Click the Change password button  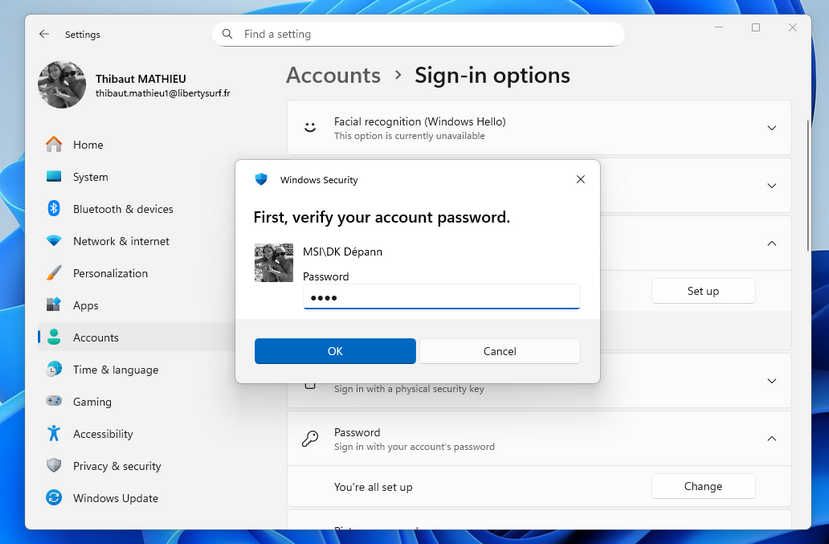click(703, 486)
